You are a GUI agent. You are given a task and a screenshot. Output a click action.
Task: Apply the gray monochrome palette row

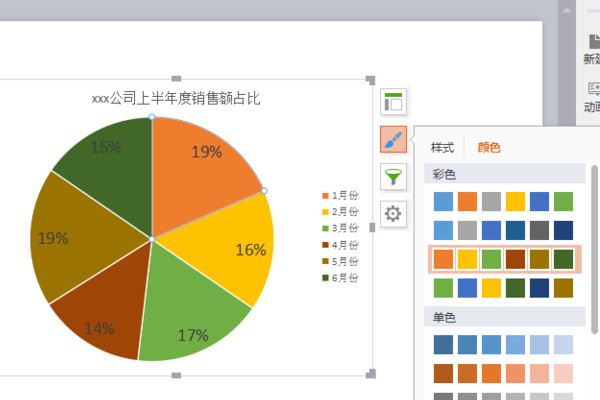[x=503, y=397]
